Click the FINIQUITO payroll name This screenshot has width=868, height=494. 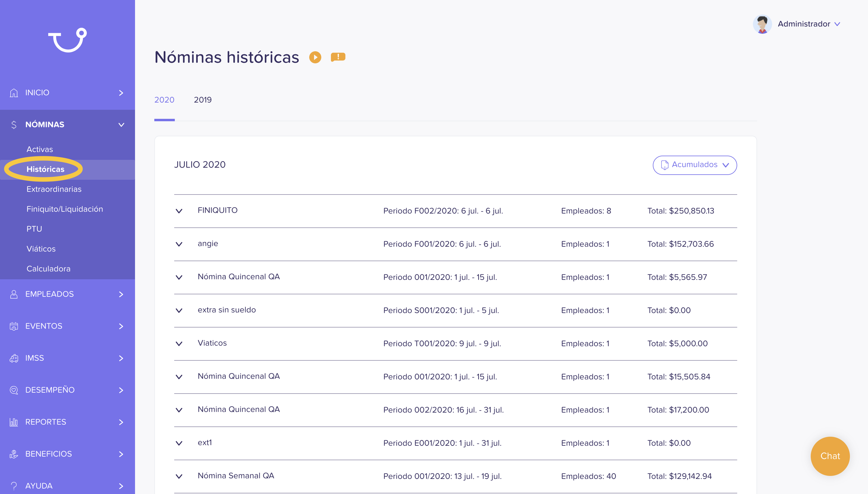[x=217, y=211]
